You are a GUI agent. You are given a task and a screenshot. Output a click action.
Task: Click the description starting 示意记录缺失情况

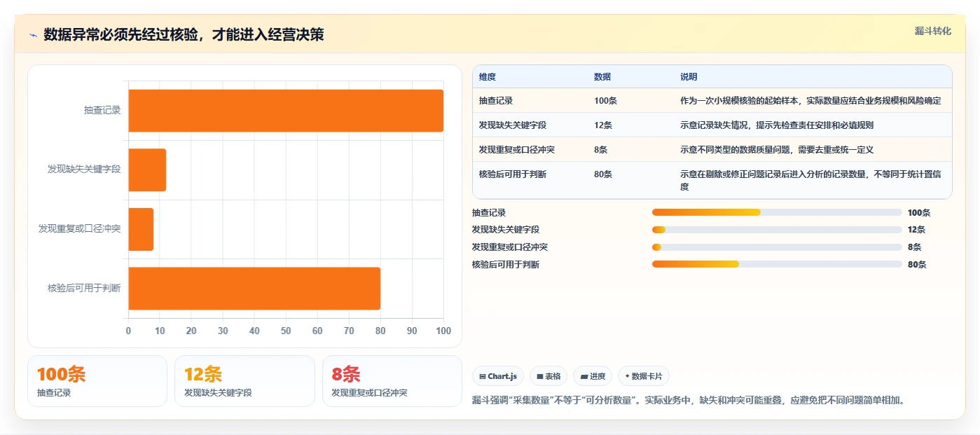(x=777, y=125)
